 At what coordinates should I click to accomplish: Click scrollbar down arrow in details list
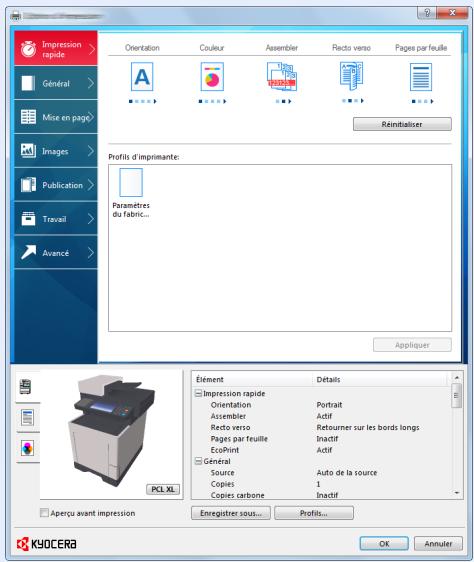point(456,493)
